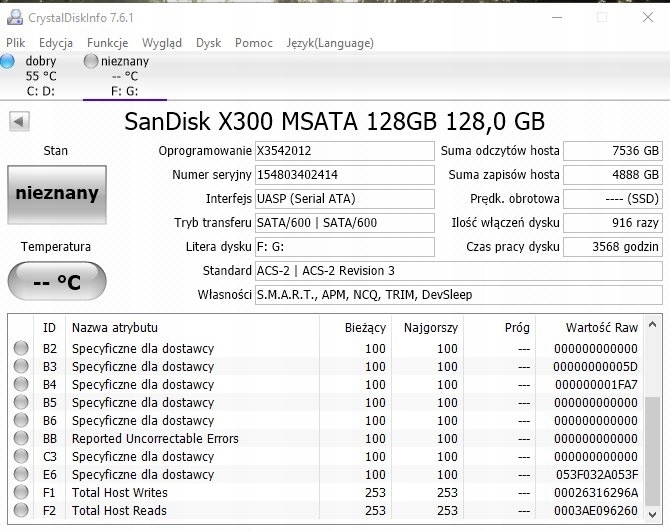Open the Dysk menu
670x531 pixels.
(x=208, y=43)
